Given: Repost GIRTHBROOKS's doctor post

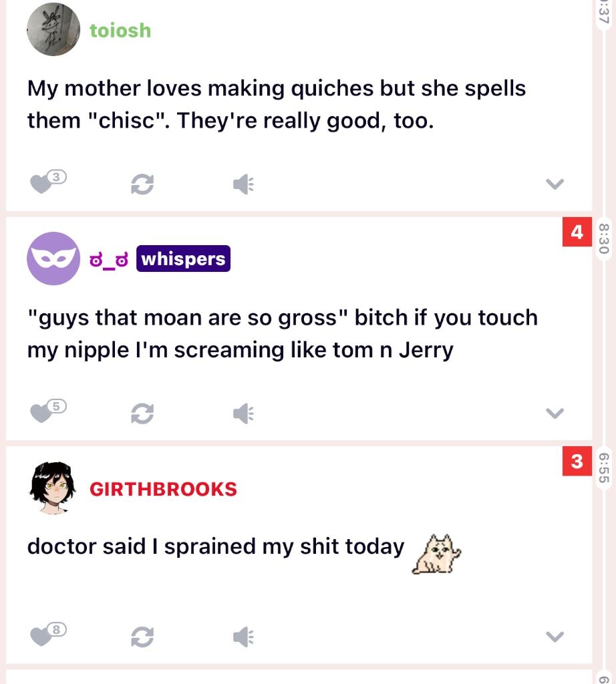Looking at the screenshot, I should 142,637.
